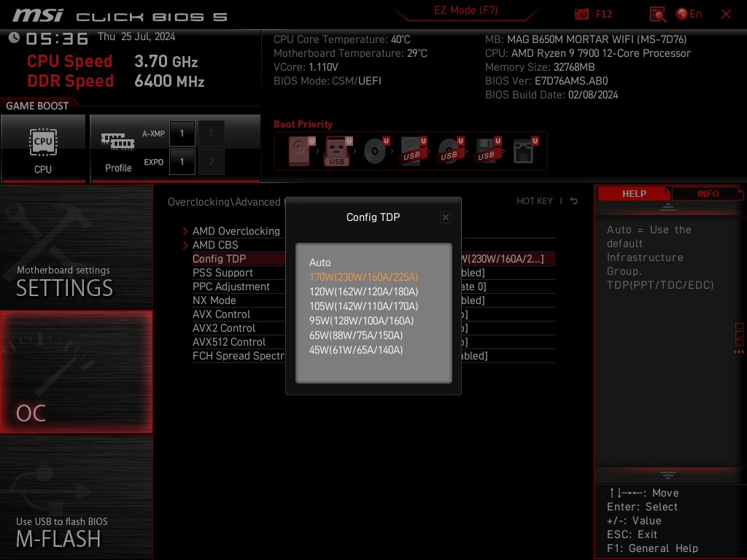747x560 pixels.
Task: Choose 120W(162W/120A/180A) option
Action: (x=363, y=292)
